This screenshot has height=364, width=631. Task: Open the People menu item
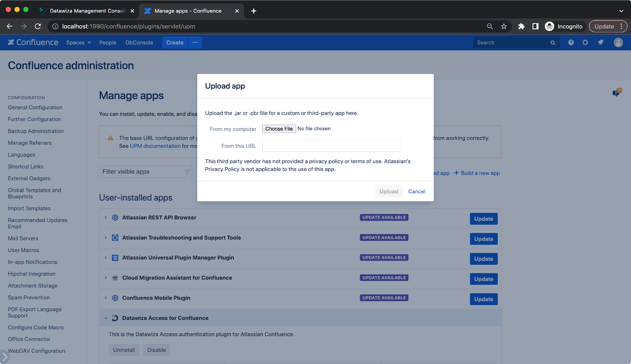[x=108, y=43]
